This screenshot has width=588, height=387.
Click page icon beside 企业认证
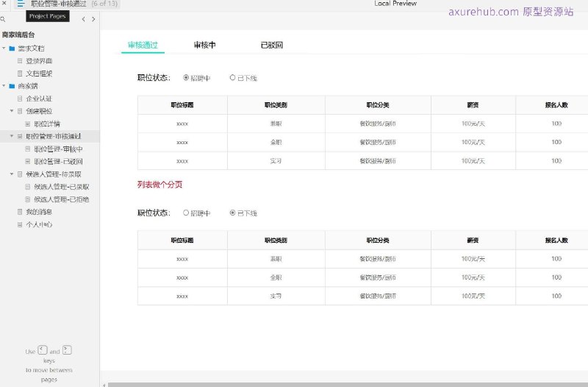pyautogui.click(x=20, y=99)
